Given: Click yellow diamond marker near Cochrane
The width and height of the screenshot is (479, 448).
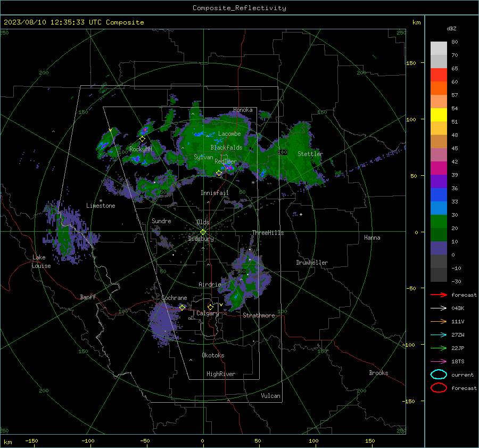Looking at the screenshot, I should click(x=183, y=307).
